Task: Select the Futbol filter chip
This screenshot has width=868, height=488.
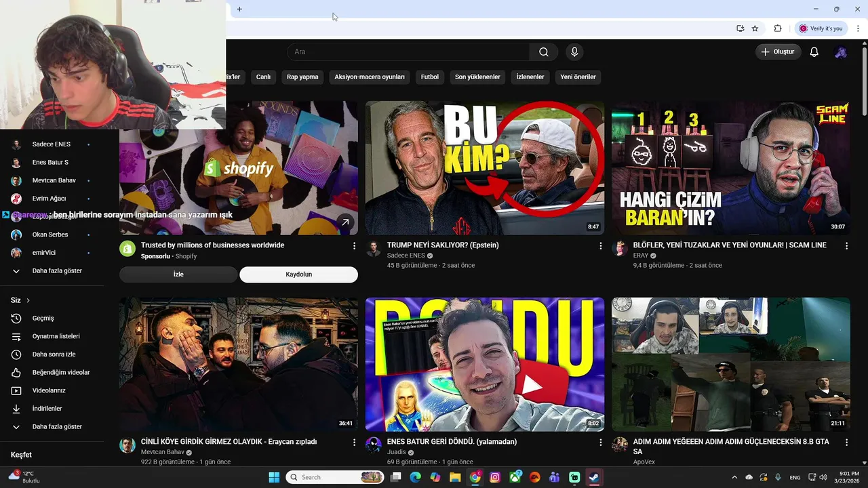Action: point(430,77)
